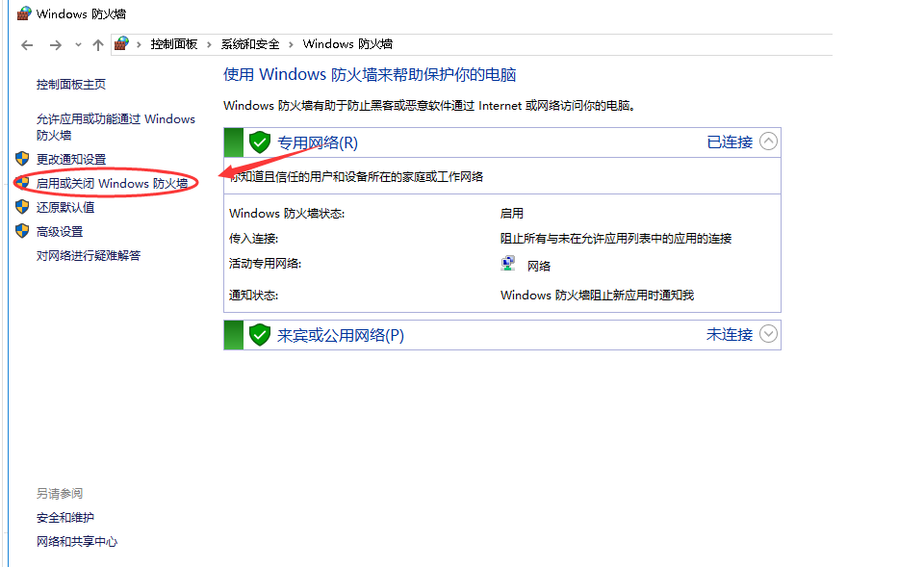Click 阻止所有与未在允许应用列表中的应用的连接 value
Viewport: 924px width, 567px height.
tap(616, 238)
